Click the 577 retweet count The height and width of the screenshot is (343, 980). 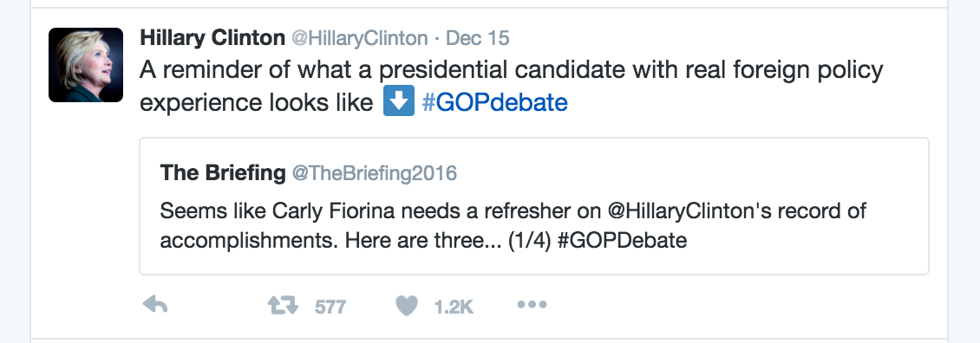coord(330,307)
